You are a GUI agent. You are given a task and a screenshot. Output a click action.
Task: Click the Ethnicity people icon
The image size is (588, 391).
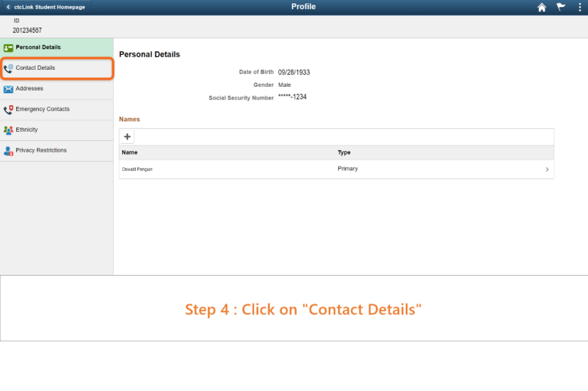[8, 130]
